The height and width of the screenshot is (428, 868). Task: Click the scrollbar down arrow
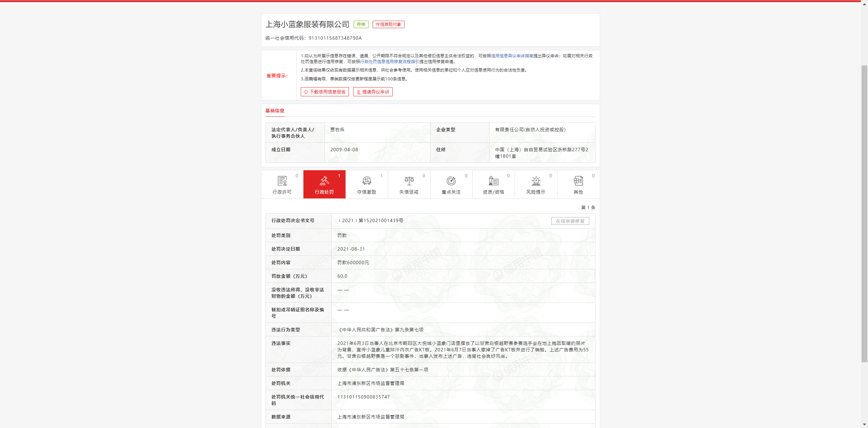click(x=864, y=425)
